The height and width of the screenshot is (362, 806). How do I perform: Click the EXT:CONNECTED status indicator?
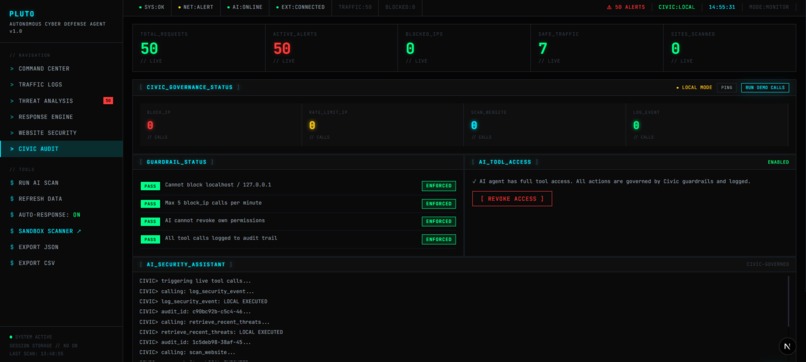pyautogui.click(x=300, y=7)
